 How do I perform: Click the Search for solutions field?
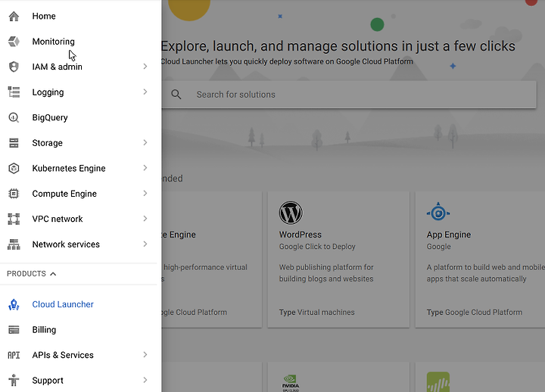349,95
